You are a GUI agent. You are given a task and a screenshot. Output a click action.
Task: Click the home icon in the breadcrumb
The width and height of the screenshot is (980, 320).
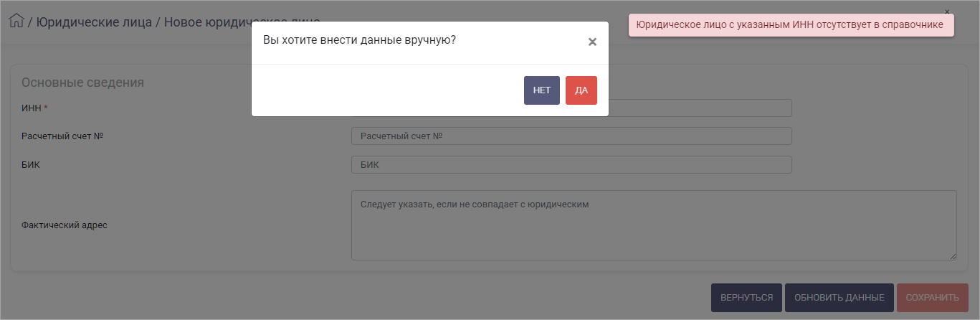coord(16,21)
